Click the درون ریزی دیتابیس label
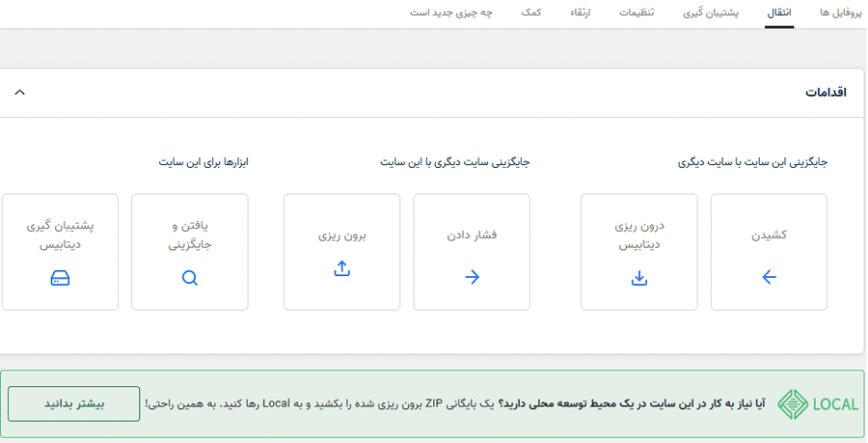Image resolution: width=868 pixels, height=443 pixels. 639,235
